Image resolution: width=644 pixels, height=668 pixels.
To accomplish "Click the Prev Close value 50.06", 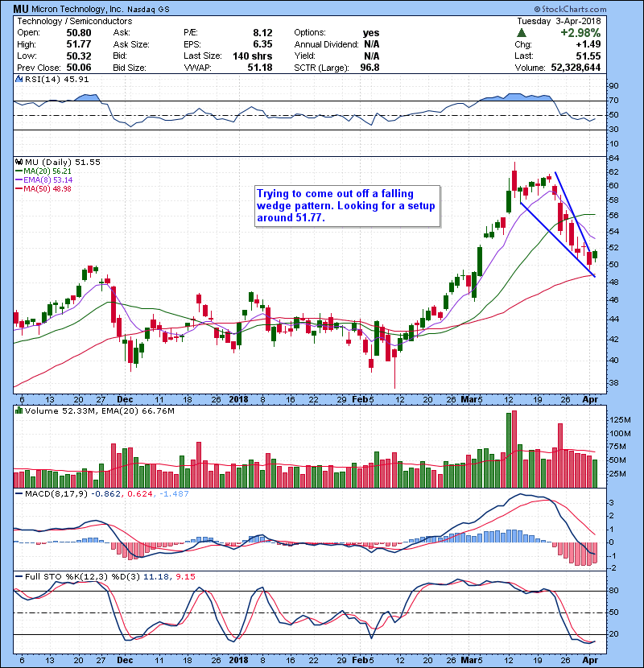I will tap(78, 68).
